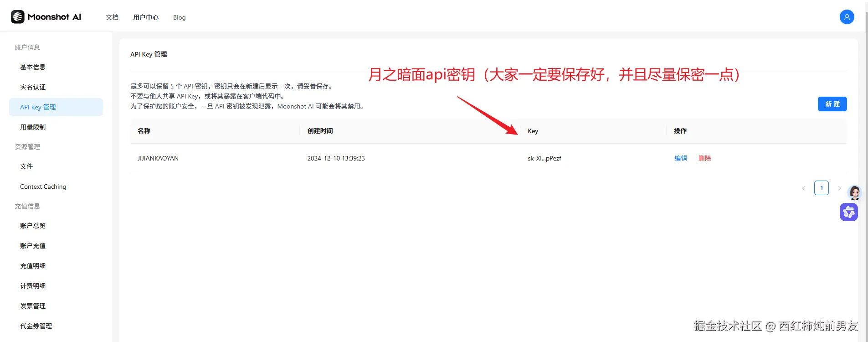Click the key name JIJIANKAOYAN
The image size is (868, 342).
(158, 158)
